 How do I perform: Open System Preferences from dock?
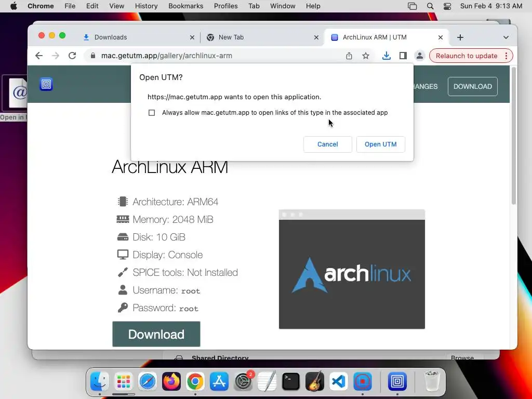(243, 381)
